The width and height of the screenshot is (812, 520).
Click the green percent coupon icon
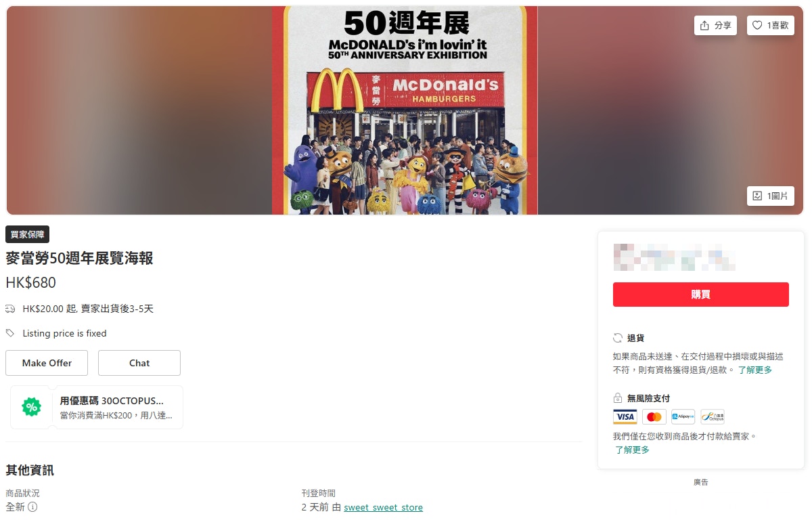pos(32,407)
